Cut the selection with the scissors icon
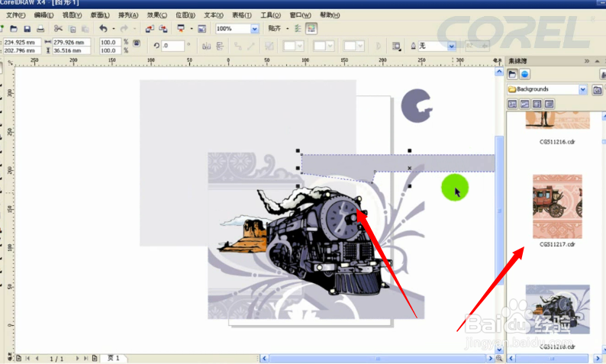 (x=58, y=28)
